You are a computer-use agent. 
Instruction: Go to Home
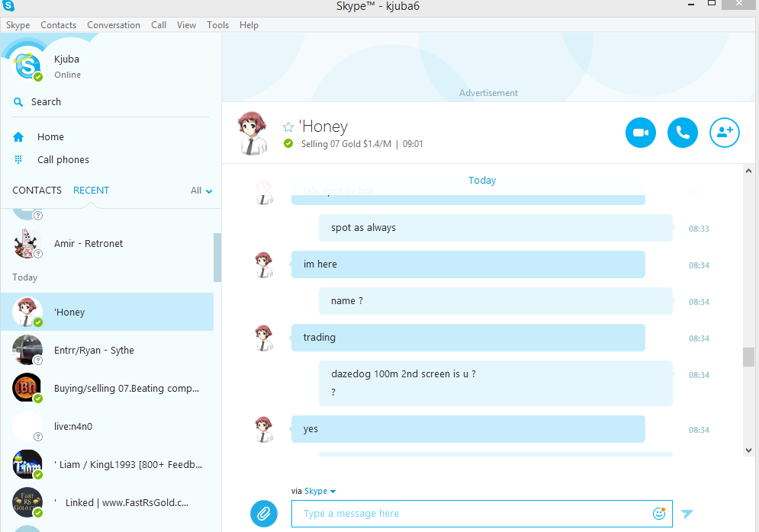[50, 137]
